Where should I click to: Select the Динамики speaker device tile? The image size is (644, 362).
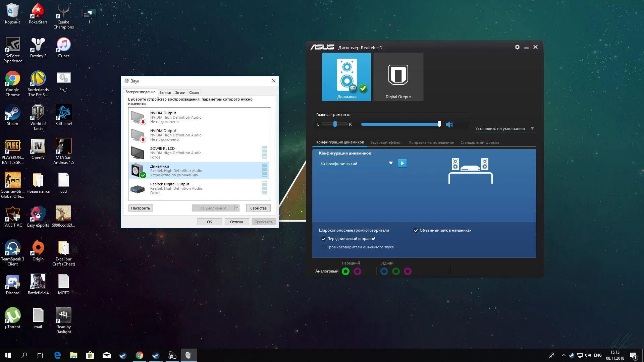[x=346, y=77]
